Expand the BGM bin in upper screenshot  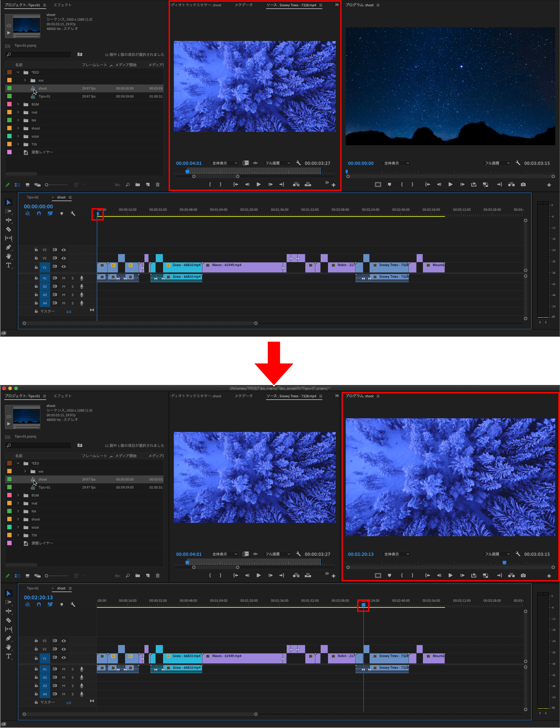pyautogui.click(x=18, y=104)
